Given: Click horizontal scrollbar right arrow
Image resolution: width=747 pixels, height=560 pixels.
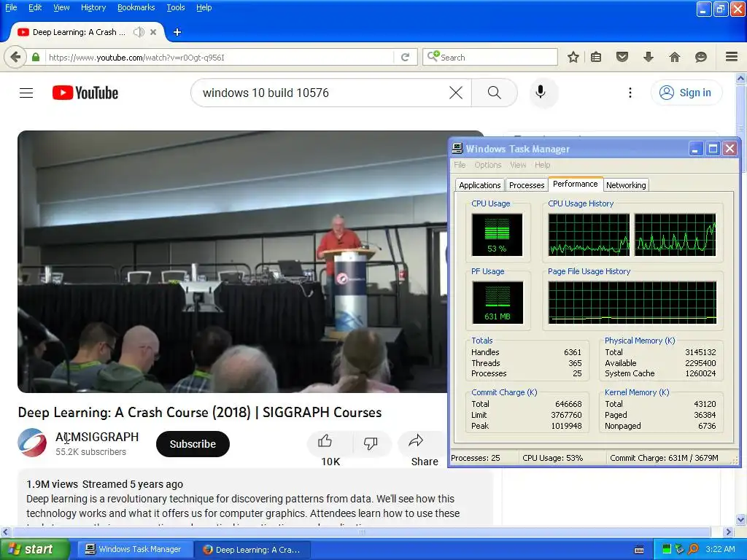Looking at the screenshot, I should pyautogui.click(x=729, y=532).
